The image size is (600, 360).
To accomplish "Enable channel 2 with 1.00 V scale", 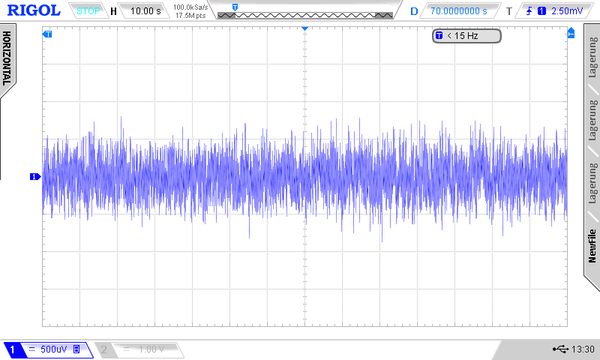I will tap(139, 350).
